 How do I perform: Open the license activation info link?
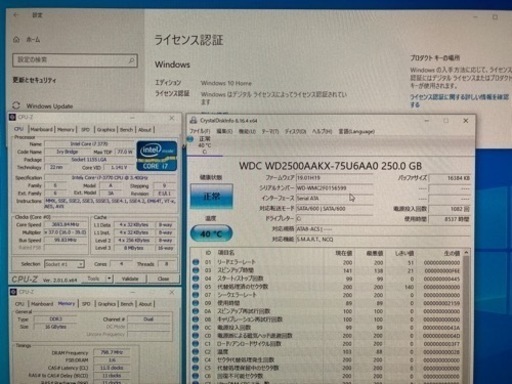pyautogui.click(x=459, y=100)
